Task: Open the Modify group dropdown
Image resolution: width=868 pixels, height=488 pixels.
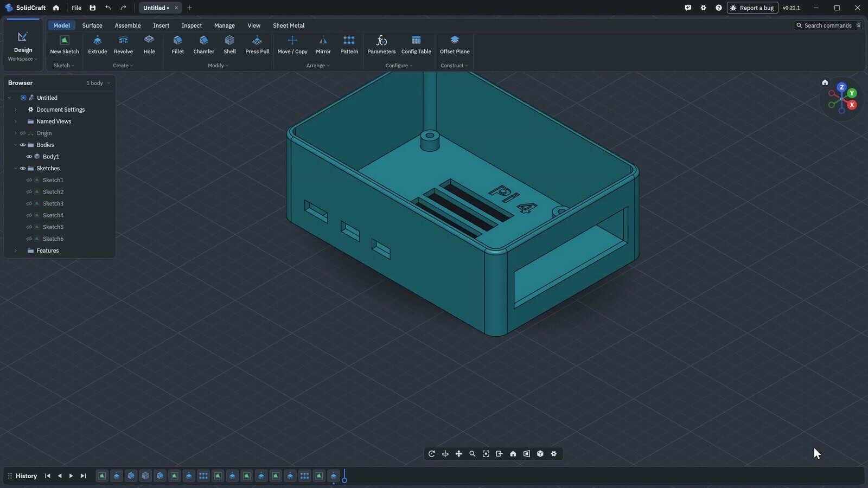Action: click(x=218, y=66)
